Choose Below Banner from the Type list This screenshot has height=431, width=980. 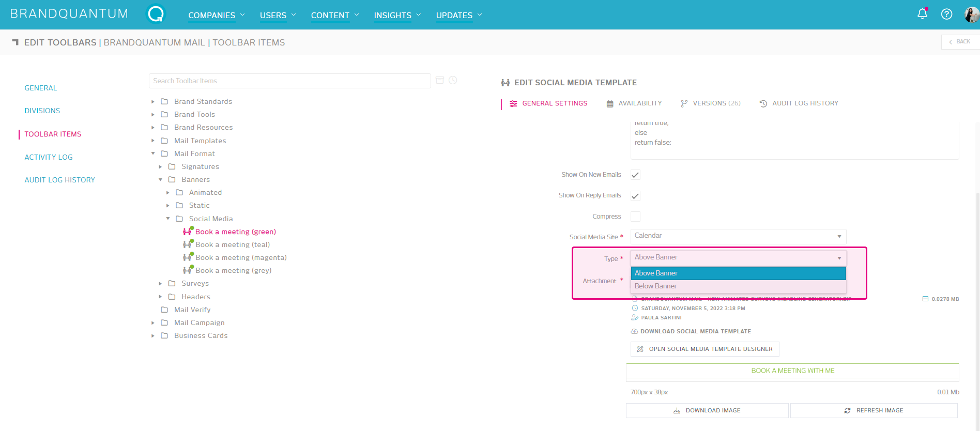coord(738,286)
